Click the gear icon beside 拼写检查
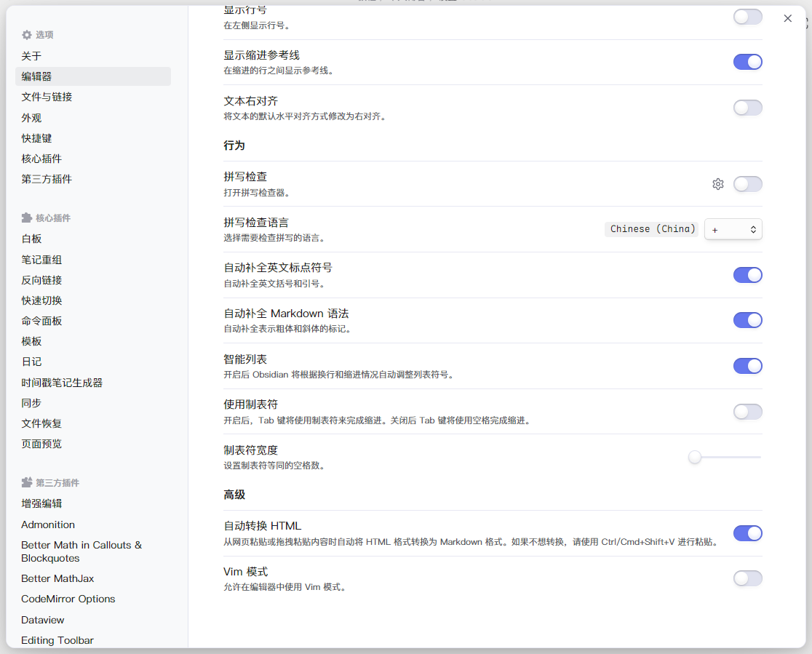The width and height of the screenshot is (812, 654). pyautogui.click(x=717, y=184)
